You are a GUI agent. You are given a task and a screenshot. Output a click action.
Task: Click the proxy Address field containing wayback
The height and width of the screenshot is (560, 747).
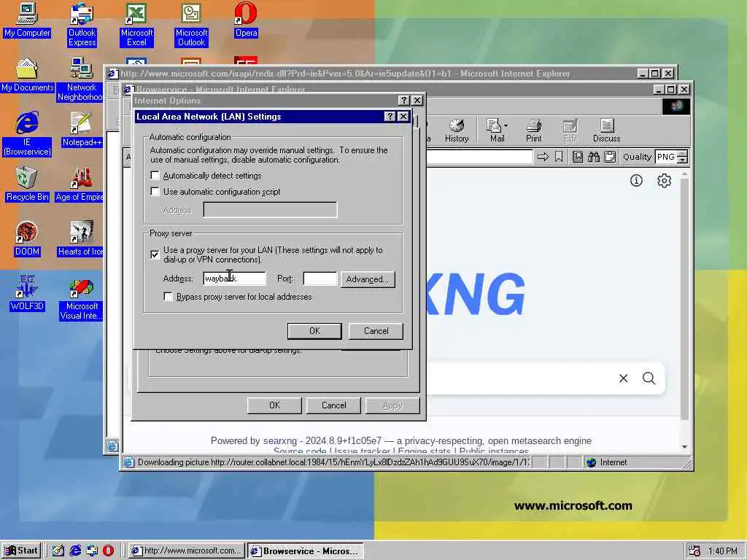click(x=234, y=279)
